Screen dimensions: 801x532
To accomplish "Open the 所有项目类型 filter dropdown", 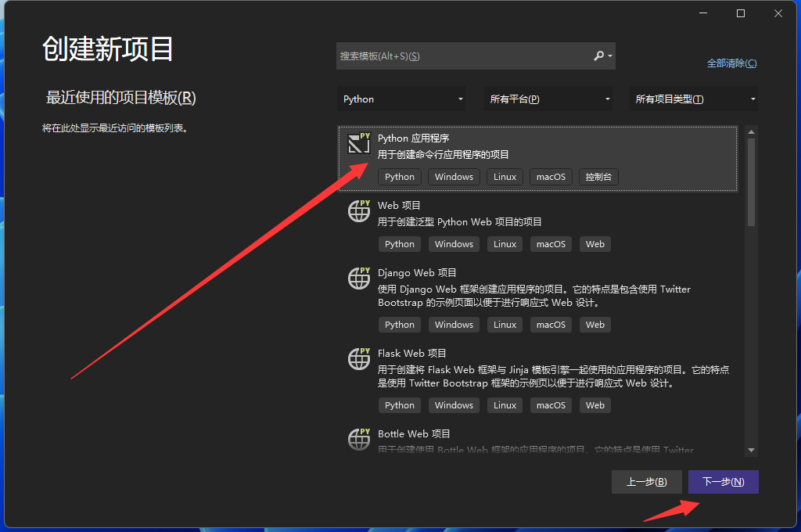I will [694, 99].
